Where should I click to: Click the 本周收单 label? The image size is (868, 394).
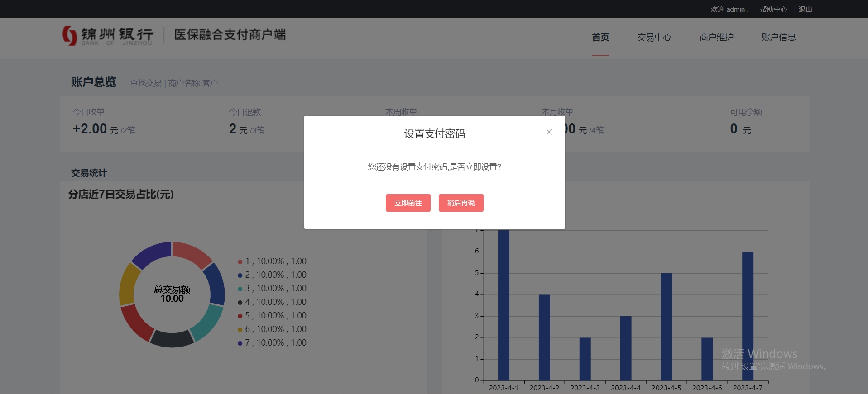[x=401, y=112]
